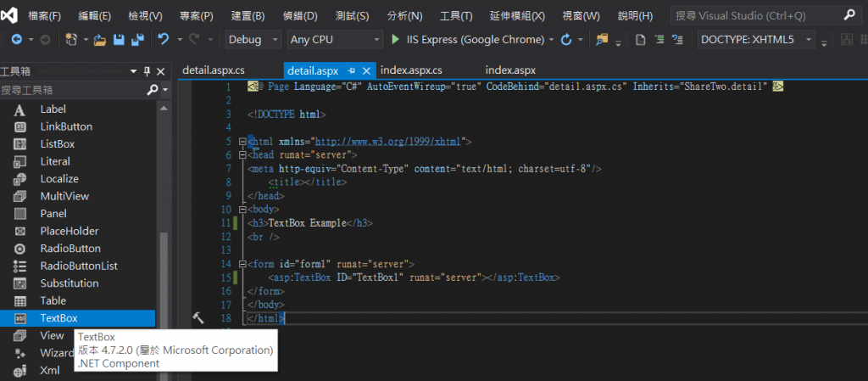Click the green indented-lines toolbar icon
868x381 pixels.
click(x=659, y=39)
